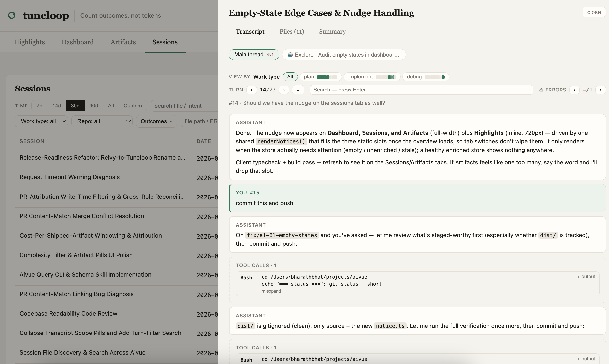This screenshot has height=364, width=609.
Task: Choose Custom time range
Action: [x=133, y=106]
